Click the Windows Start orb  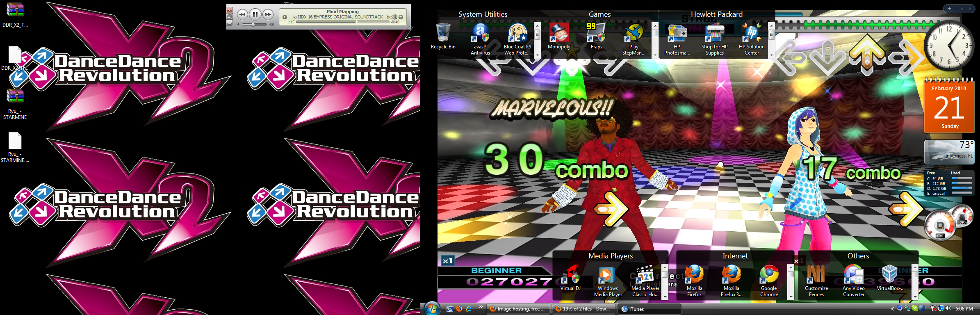point(432,308)
